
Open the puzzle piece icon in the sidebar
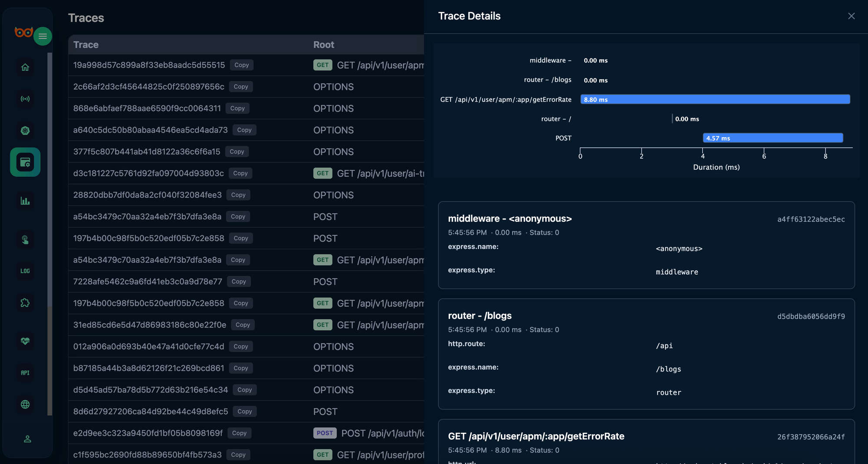click(25, 303)
